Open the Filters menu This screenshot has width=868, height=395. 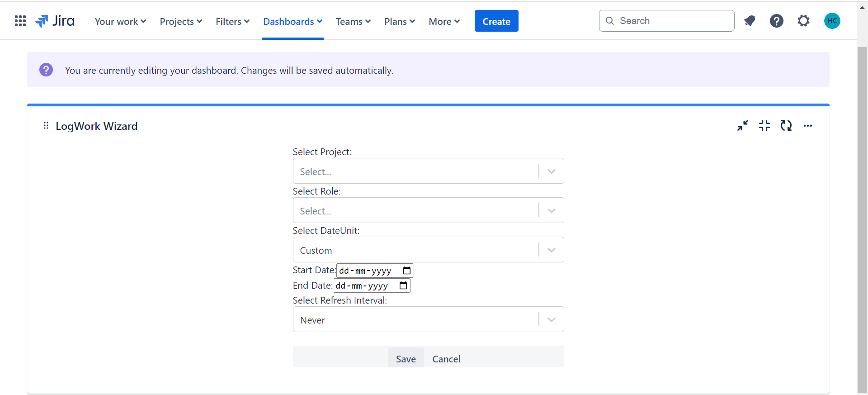232,21
